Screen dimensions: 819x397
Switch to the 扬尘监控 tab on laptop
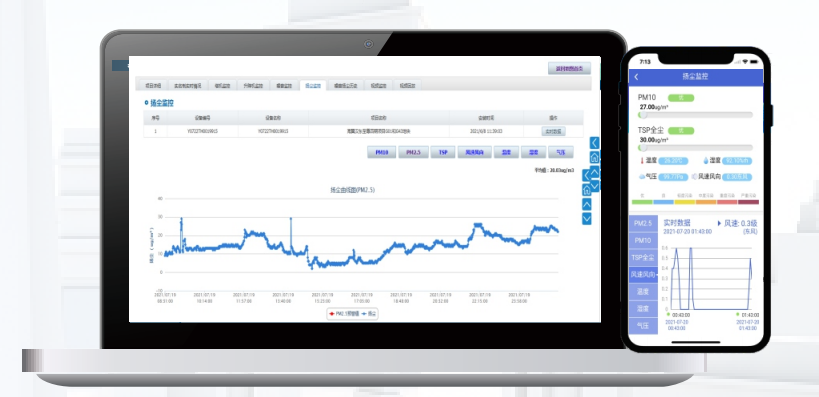(312, 86)
